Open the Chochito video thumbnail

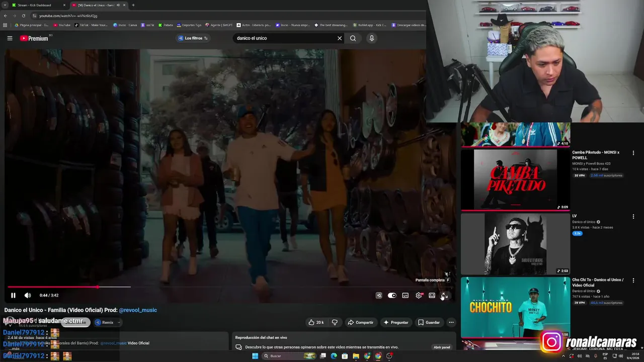coord(515,307)
